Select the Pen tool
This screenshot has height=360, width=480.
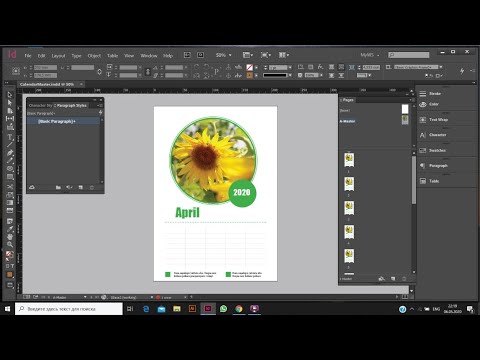coord(10,153)
